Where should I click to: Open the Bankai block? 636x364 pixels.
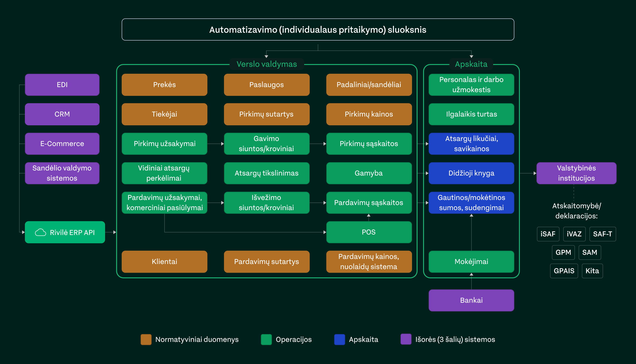point(471,300)
